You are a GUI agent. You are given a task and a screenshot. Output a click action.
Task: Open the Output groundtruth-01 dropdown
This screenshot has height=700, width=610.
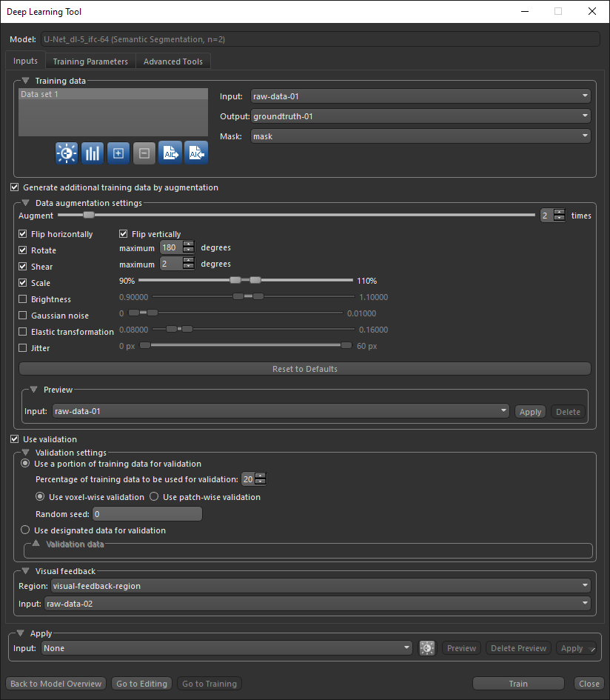point(420,116)
